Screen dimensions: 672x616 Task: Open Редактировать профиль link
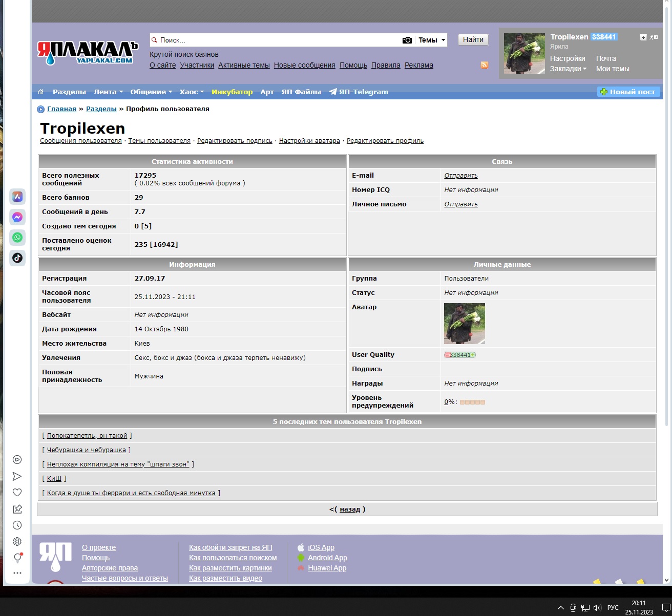[x=385, y=141]
